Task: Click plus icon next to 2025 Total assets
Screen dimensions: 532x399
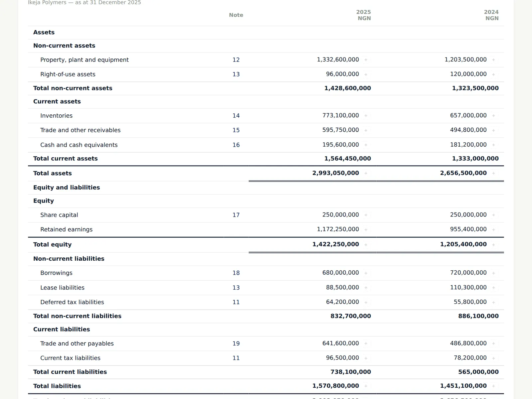Action: click(x=366, y=173)
